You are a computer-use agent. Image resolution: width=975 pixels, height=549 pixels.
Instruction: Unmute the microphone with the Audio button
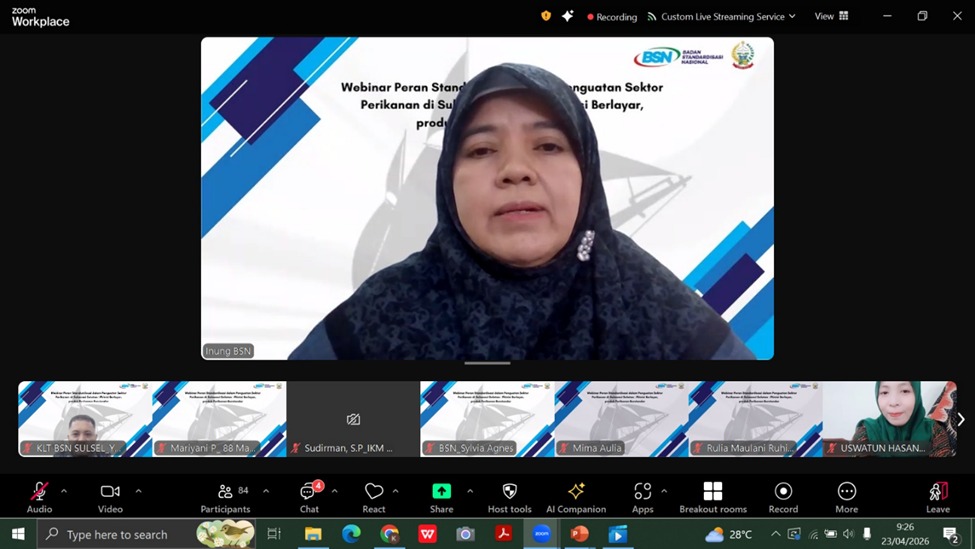coord(39,496)
